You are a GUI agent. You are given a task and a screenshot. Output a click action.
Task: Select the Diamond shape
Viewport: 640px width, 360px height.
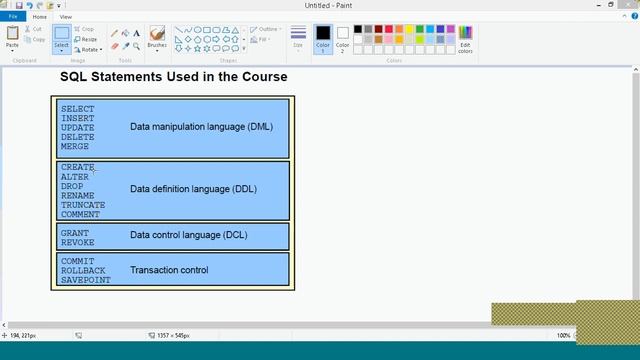pyautogui.click(x=188, y=40)
